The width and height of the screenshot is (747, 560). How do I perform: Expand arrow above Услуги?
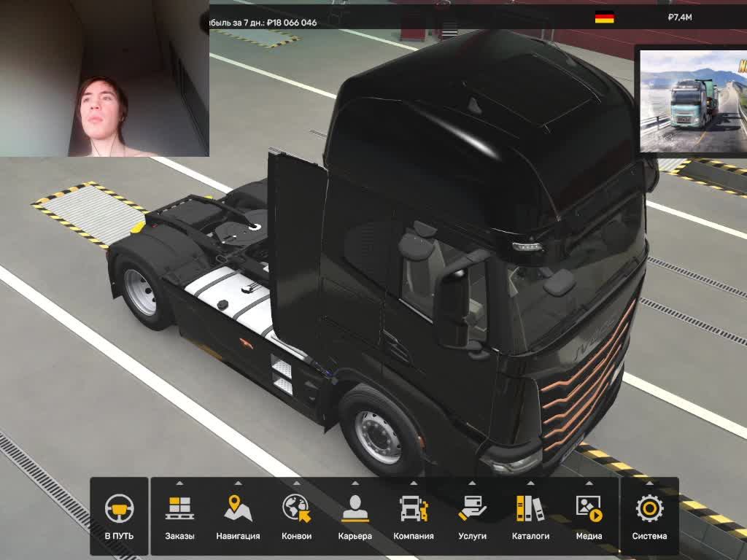[472, 483]
